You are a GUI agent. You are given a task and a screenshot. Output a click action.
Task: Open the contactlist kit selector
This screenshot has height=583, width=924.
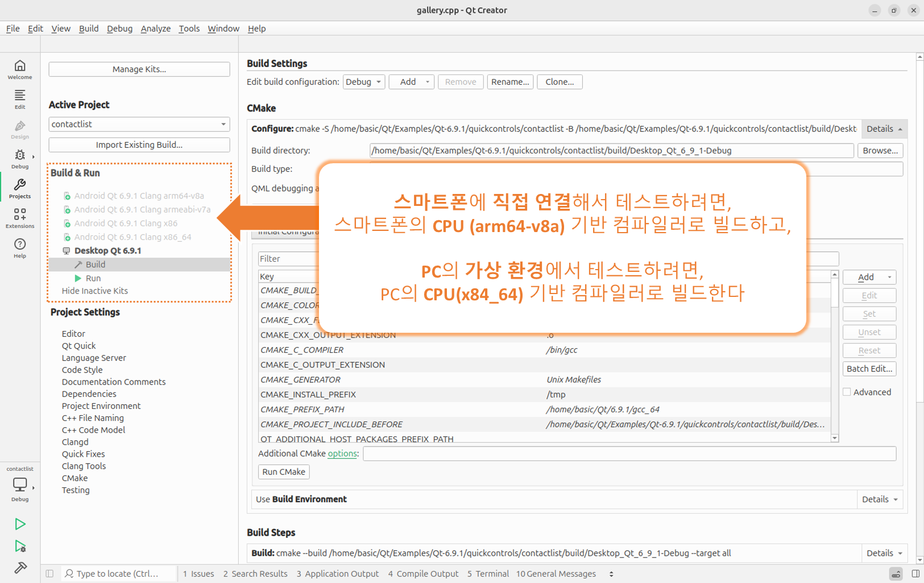click(x=20, y=484)
